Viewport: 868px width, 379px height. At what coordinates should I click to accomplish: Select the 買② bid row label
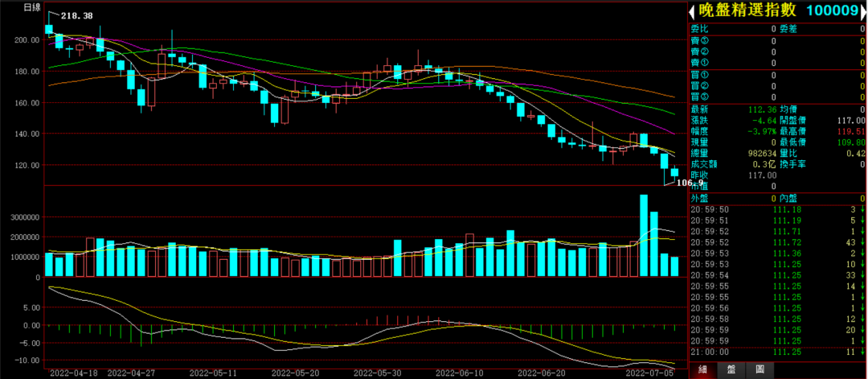click(x=699, y=86)
